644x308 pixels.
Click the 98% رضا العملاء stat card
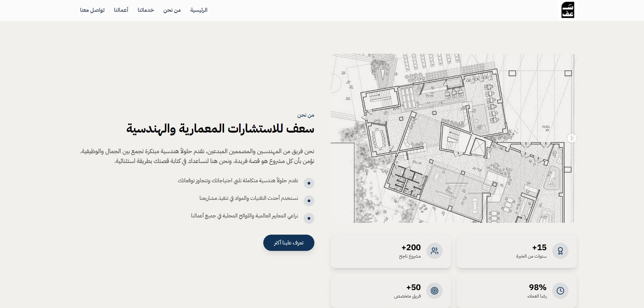point(516,291)
